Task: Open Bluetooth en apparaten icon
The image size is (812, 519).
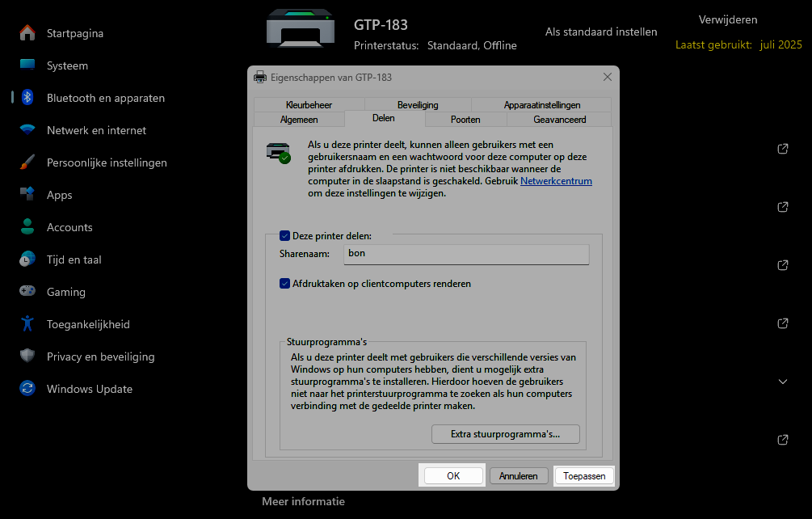Action: [x=27, y=98]
